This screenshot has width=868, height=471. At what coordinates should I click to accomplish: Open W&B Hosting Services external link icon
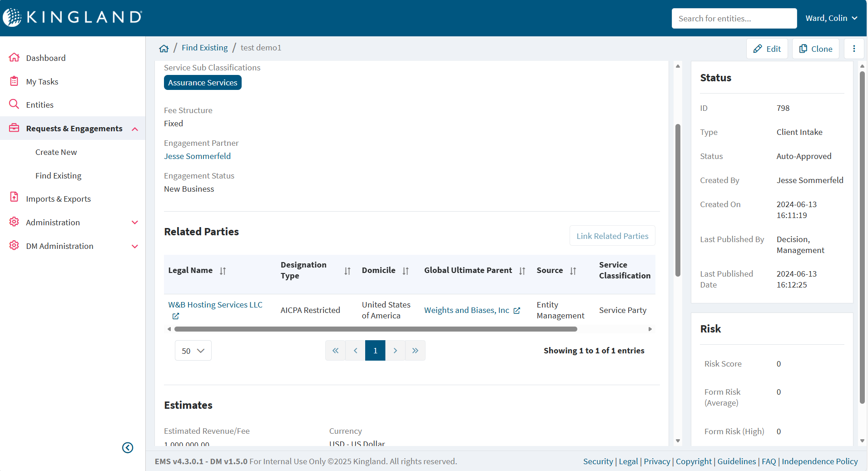click(176, 316)
